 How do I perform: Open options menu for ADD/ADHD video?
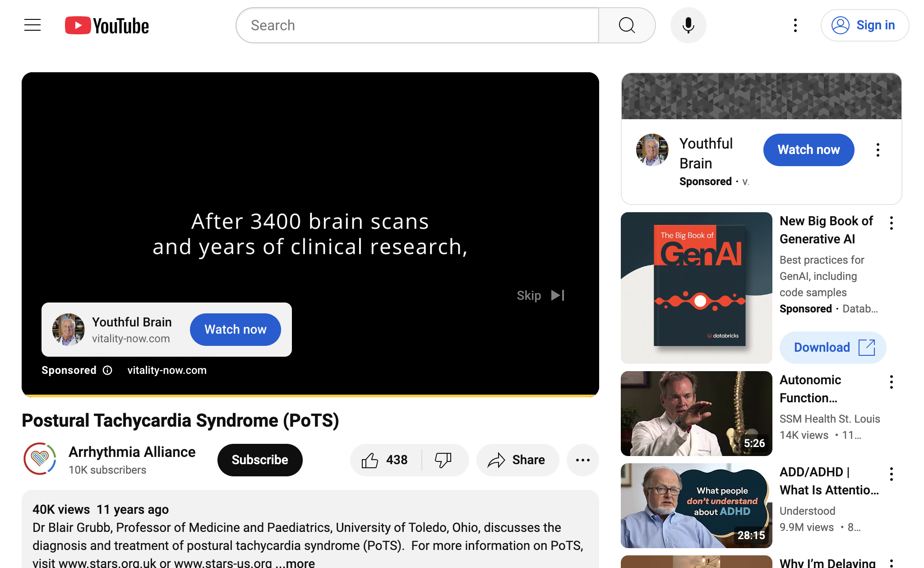pos(892,474)
